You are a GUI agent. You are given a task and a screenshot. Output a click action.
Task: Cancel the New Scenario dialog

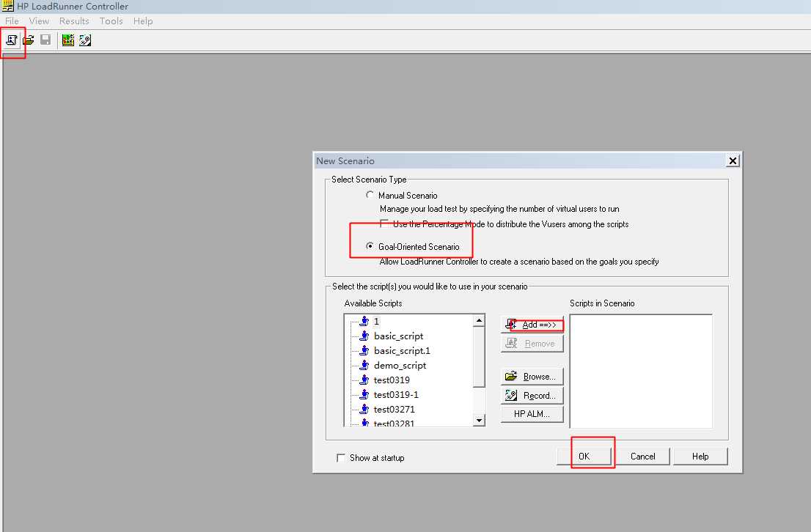[642, 456]
